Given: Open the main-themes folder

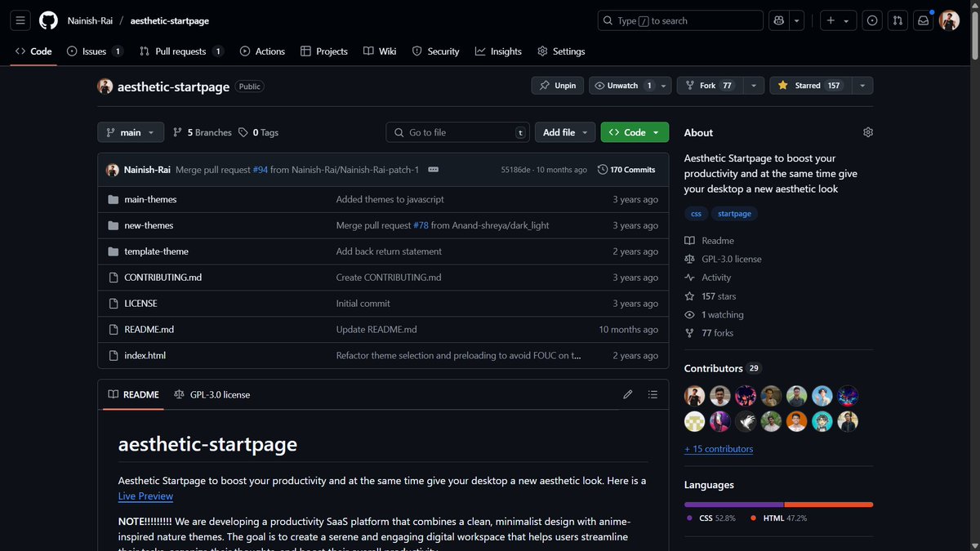Looking at the screenshot, I should coord(150,199).
